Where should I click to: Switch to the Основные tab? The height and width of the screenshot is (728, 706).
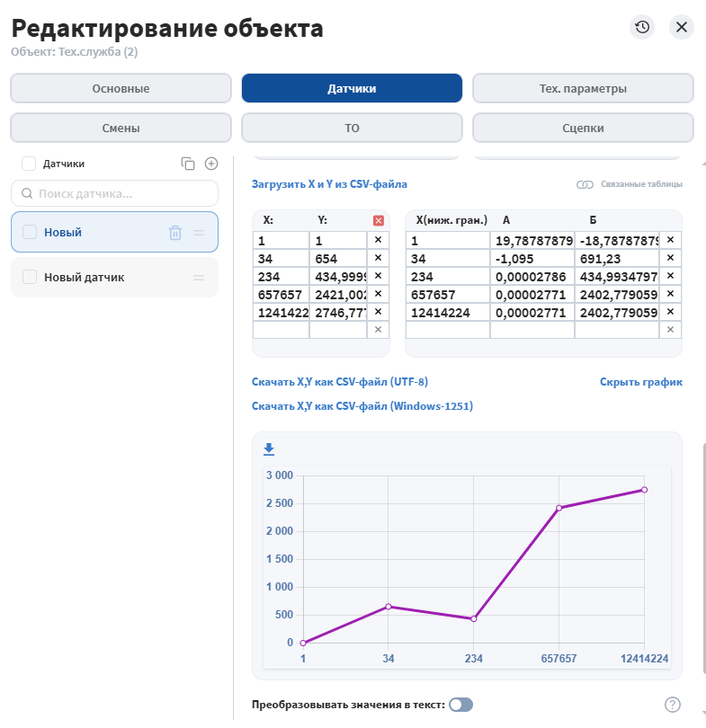121,88
